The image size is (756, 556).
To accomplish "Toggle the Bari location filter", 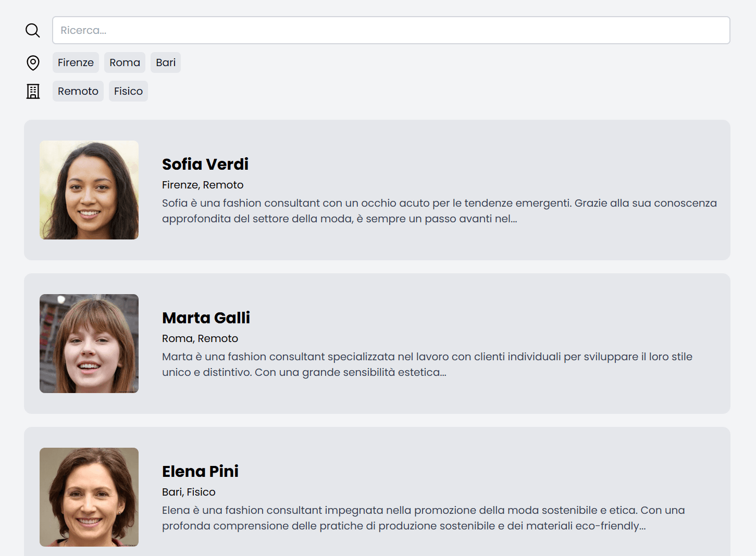I will coord(166,62).
